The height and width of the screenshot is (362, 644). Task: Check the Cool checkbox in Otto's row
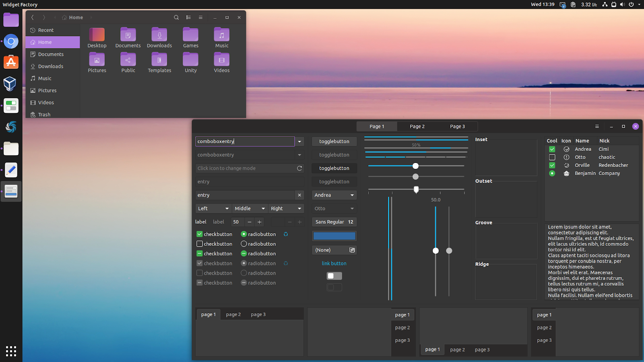(552, 157)
